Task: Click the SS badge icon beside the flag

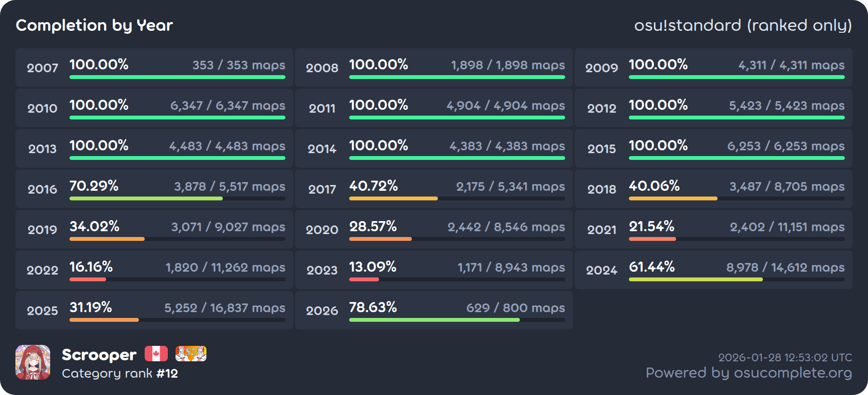Action: (190, 354)
